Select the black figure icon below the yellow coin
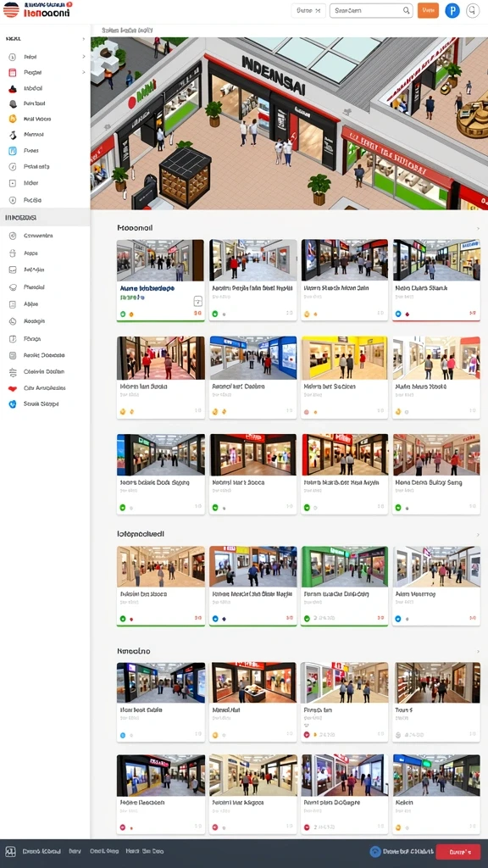The height and width of the screenshot is (868, 488). point(13,135)
